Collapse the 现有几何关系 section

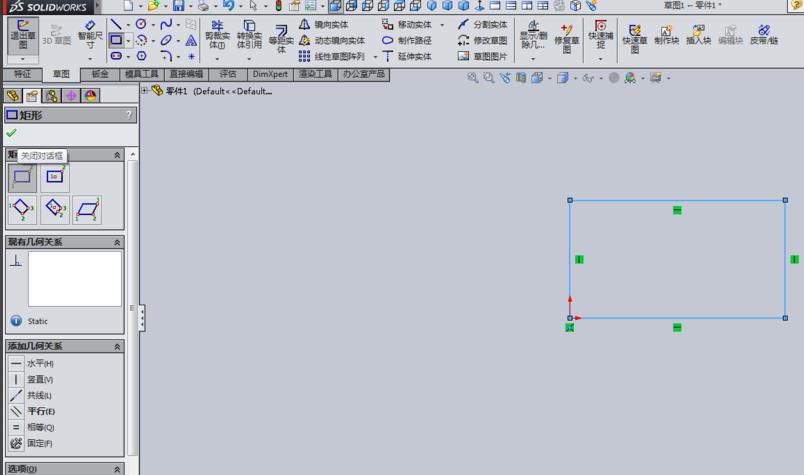pyautogui.click(x=117, y=242)
